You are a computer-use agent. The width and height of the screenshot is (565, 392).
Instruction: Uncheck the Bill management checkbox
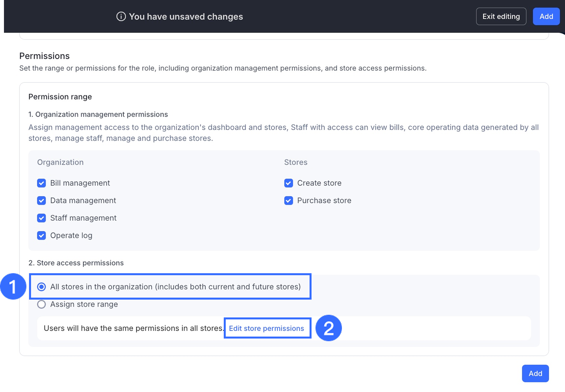coord(42,183)
